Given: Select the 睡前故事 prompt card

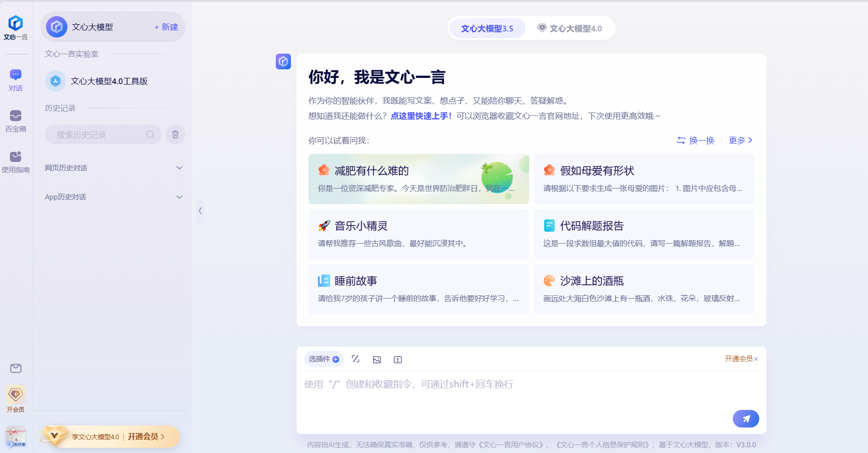Looking at the screenshot, I should click(x=419, y=289).
